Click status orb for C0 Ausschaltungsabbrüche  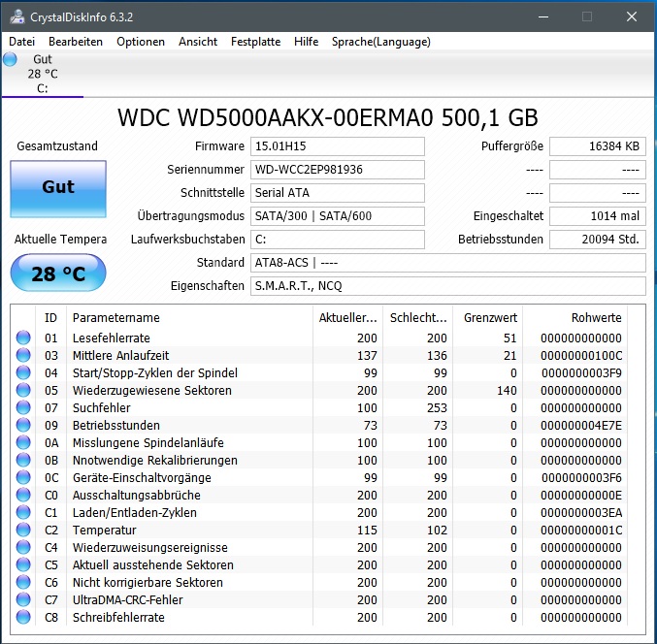tap(23, 495)
